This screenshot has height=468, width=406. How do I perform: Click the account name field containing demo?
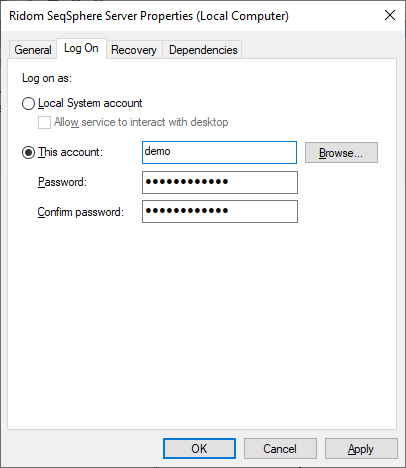219,152
